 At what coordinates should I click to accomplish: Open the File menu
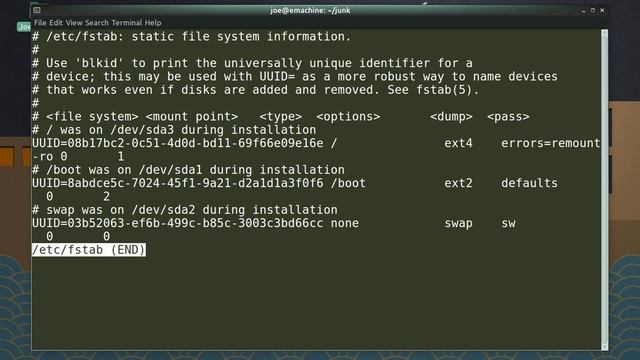tap(40, 22)
